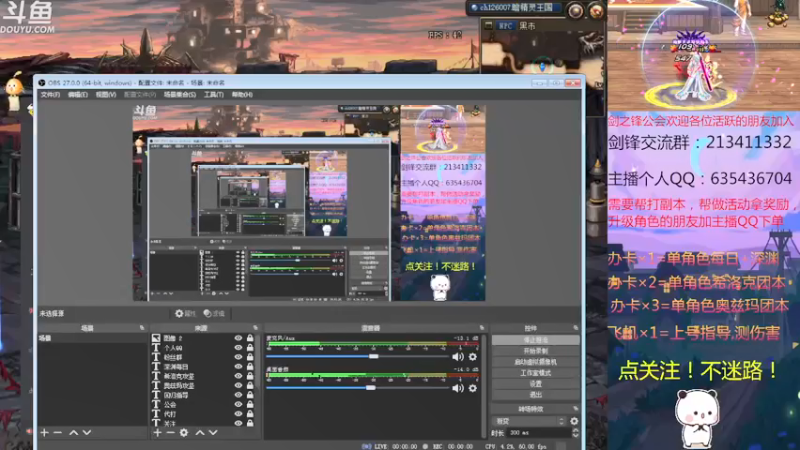Add a new scene with plus icon

[x=44, y=433]
